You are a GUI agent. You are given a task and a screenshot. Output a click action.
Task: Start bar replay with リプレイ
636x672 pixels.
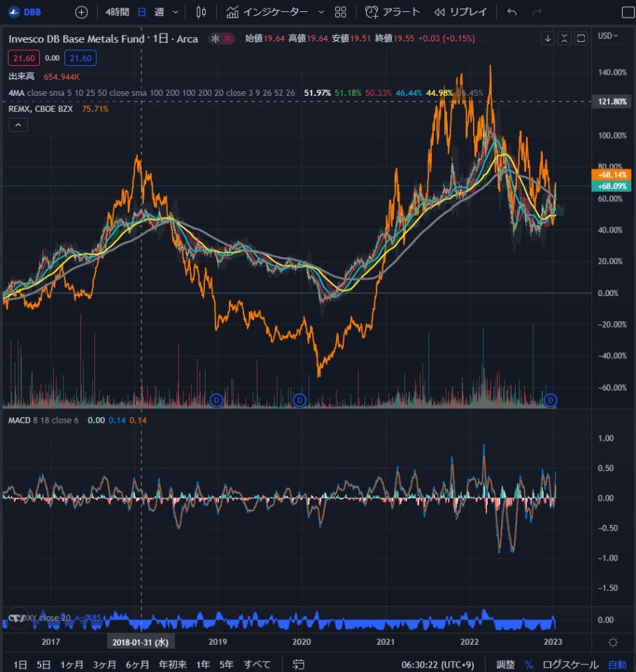[x=460, y=12]
